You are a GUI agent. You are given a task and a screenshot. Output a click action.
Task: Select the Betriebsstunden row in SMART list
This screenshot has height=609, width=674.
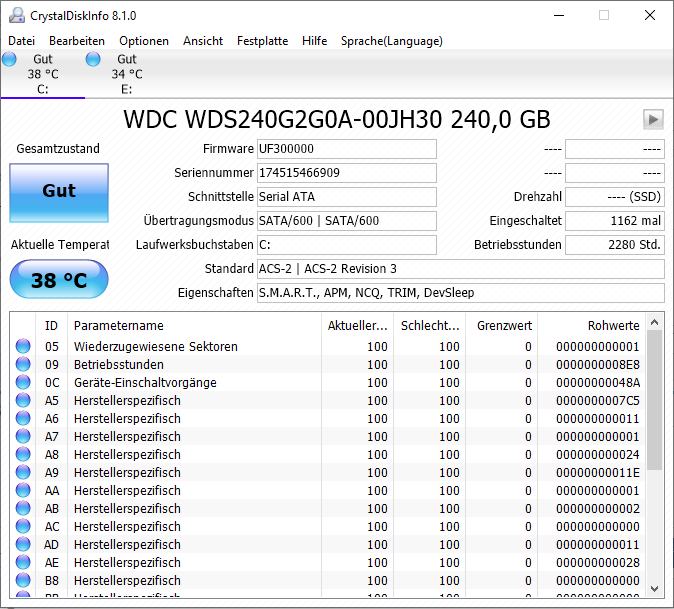point(328,364)
